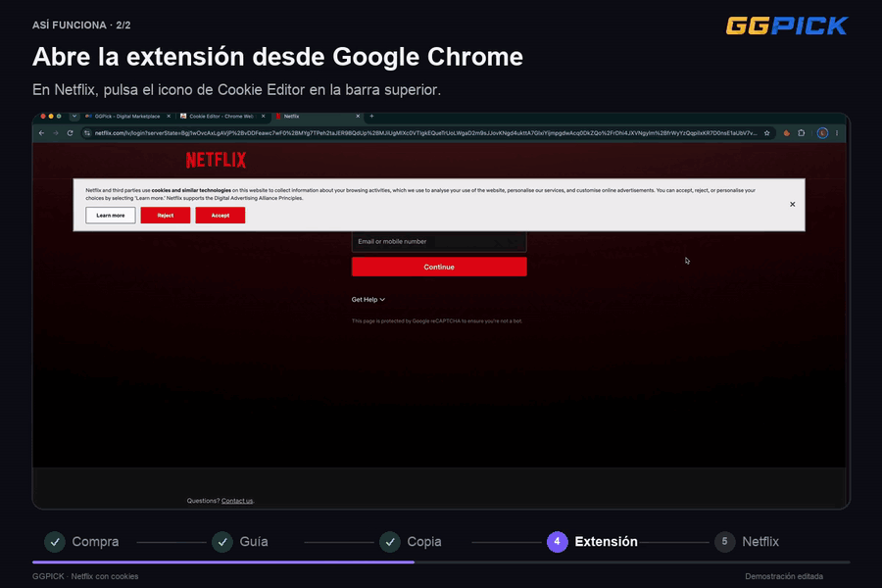
Task: Click the netflix.com address bar URL
Action: coord(425,133)
